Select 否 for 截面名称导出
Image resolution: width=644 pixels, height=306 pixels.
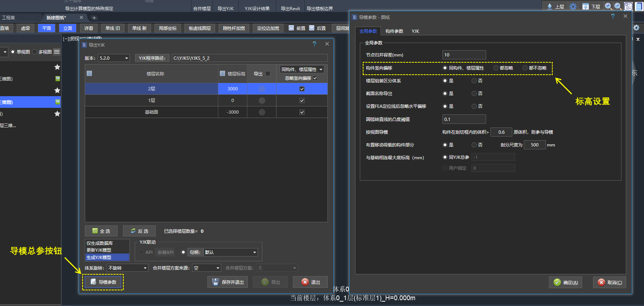474,94
